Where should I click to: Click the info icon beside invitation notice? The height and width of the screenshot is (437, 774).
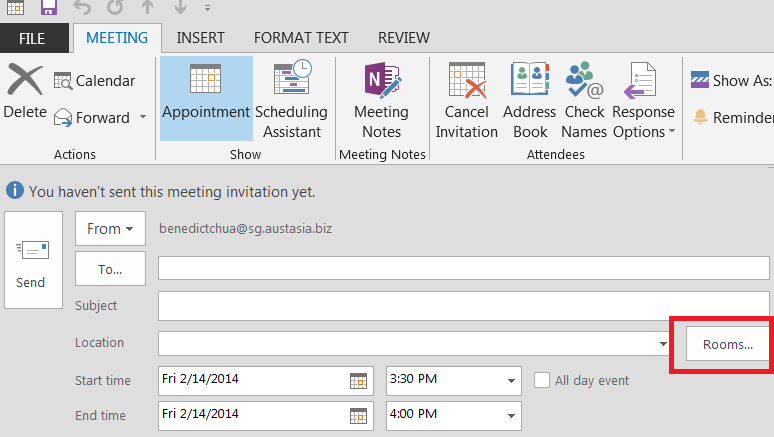pos(15,190)
